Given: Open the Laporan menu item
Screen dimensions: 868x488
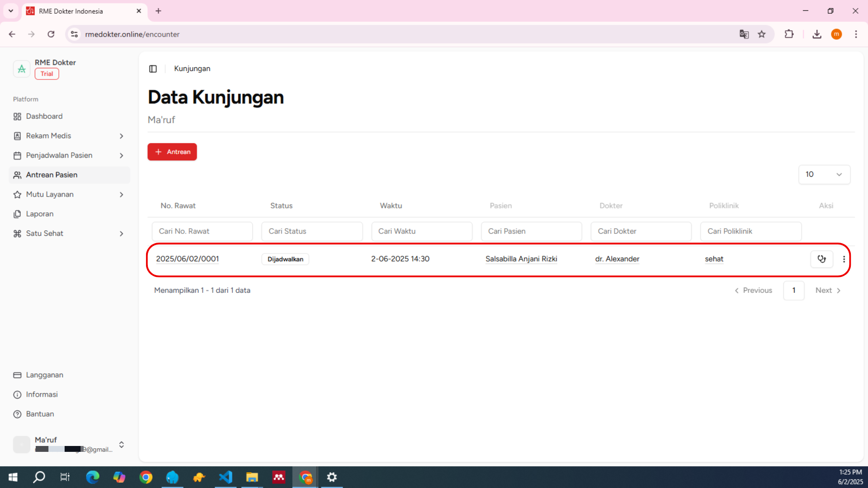Looking at the screenshot, I should tap(40, 214).
